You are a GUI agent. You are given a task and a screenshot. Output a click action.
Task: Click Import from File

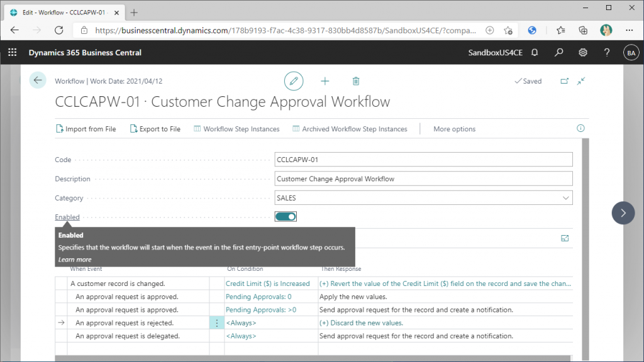pos(86,129)
